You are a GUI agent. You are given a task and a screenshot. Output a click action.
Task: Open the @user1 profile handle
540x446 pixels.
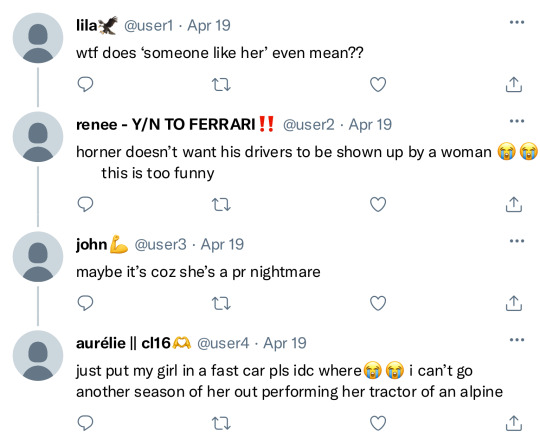click(148, 26)
